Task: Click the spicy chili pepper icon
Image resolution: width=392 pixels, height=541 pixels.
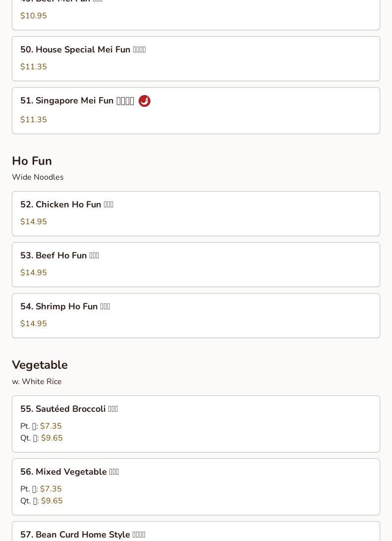Action: pyautogui.click(x=144, y=101)
